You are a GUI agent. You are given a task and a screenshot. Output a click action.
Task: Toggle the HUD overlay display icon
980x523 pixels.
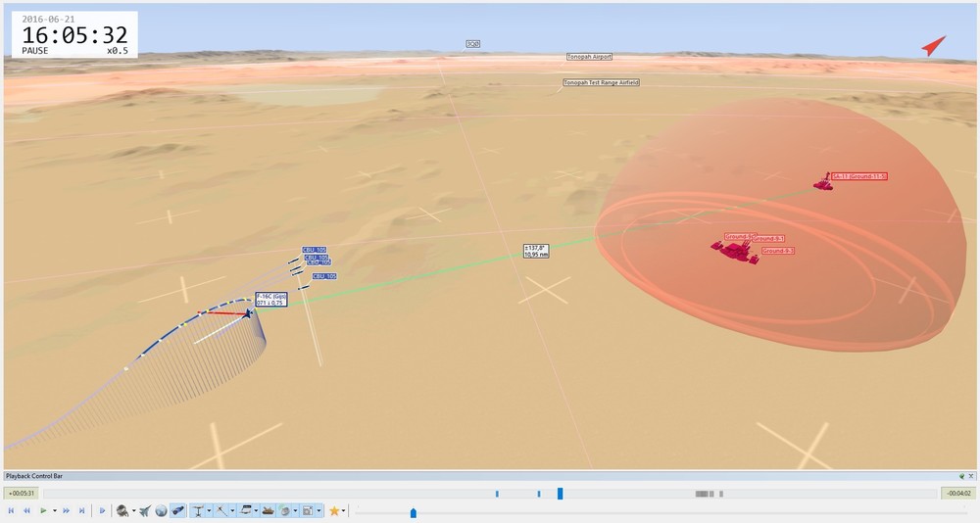tap(246, 511)
